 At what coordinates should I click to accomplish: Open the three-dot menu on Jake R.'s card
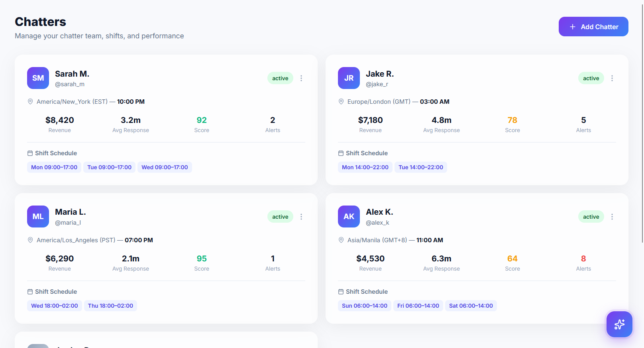click(x=612, y=78)
